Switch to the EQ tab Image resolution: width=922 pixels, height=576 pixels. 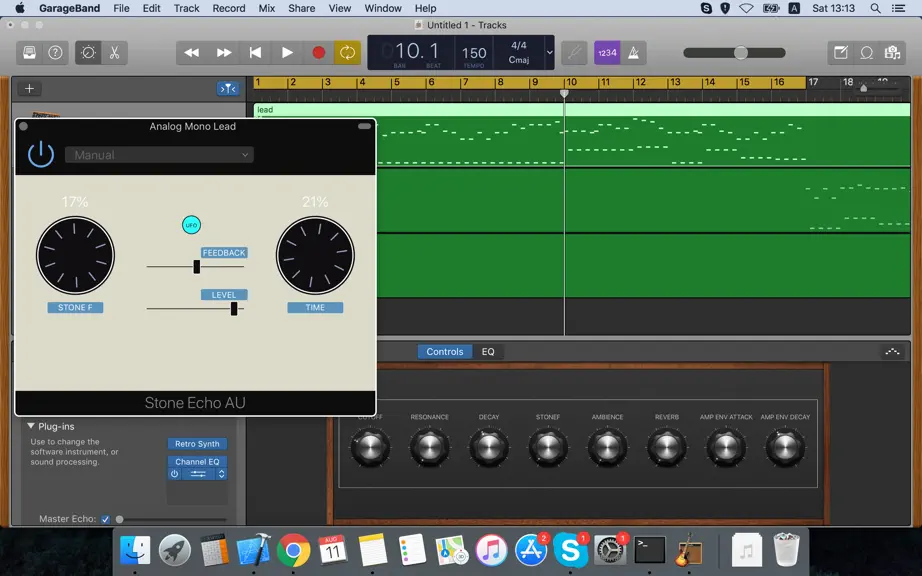(488, 351)
